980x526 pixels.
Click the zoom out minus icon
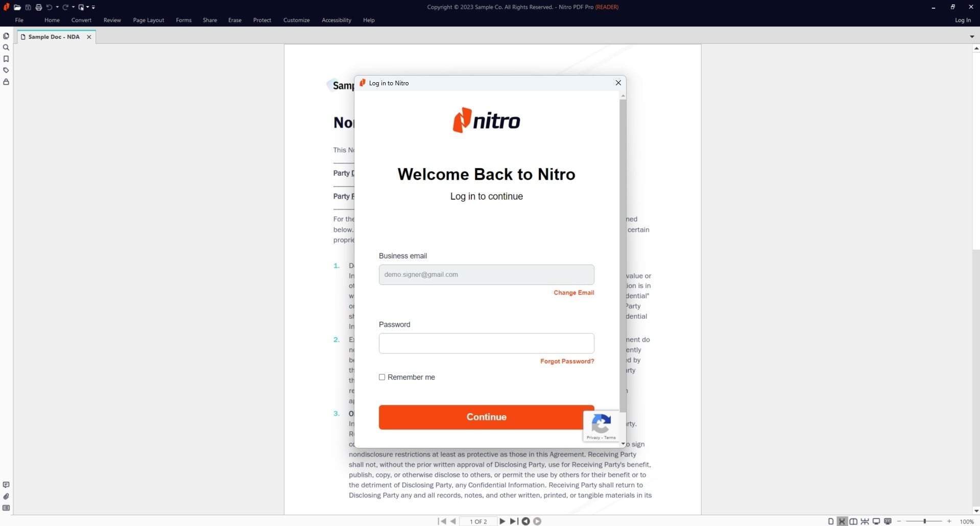pyautogui.click(x=899, y=521)
